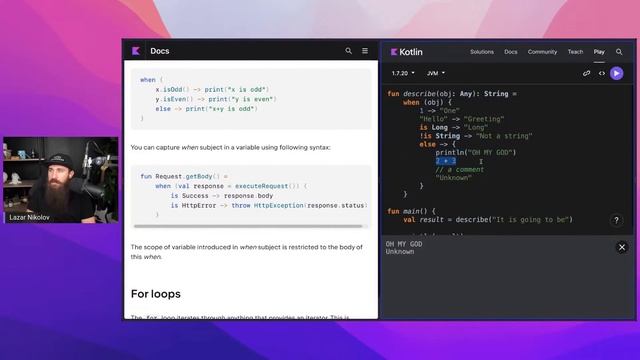The width and height of the screenshot is (640, 360).
Task: Open search in the Docs window
Action: click(x=349, y=51)
